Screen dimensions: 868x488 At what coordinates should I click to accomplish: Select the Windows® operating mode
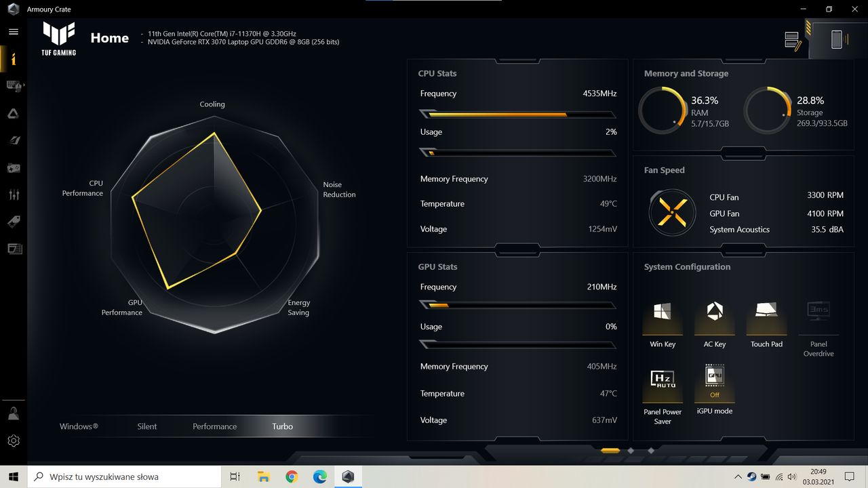[x=79, y=426]
